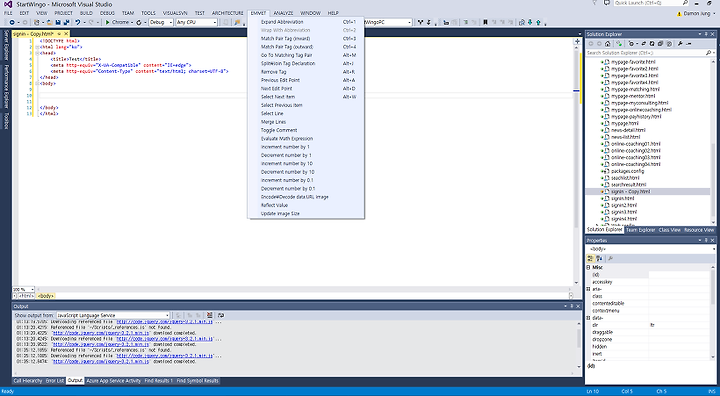This screenshot has width=720, height=396.
Task: Select packages.config in Solution Explorer
Action: pos(628,171)
